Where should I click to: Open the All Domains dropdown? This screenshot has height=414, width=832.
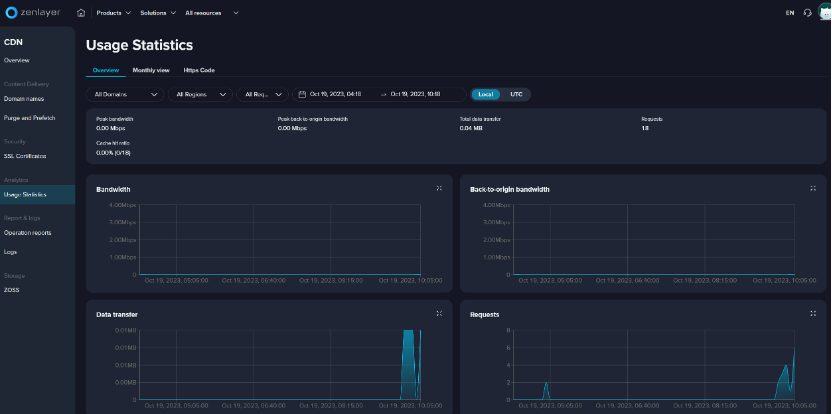click(125, 94)
